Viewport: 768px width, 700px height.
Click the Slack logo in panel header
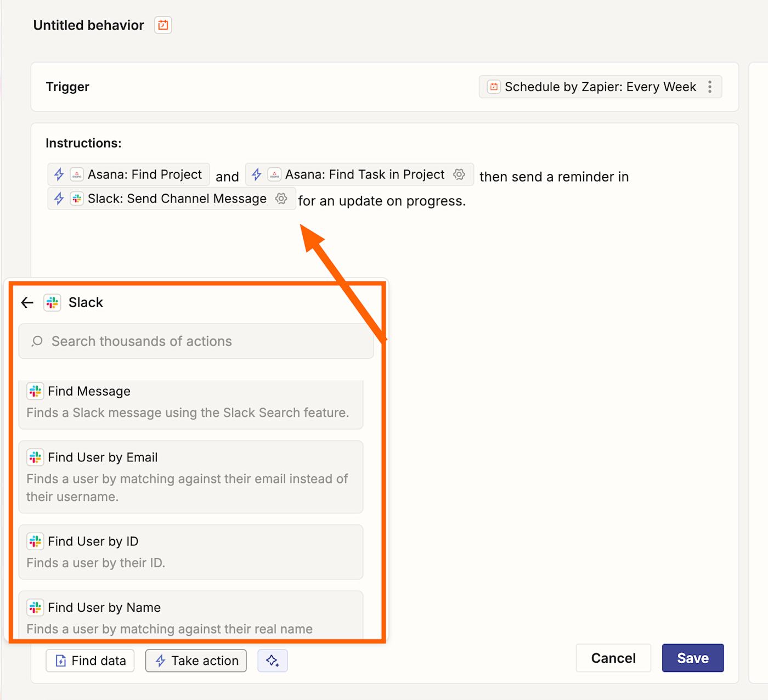tap(52, 302)
